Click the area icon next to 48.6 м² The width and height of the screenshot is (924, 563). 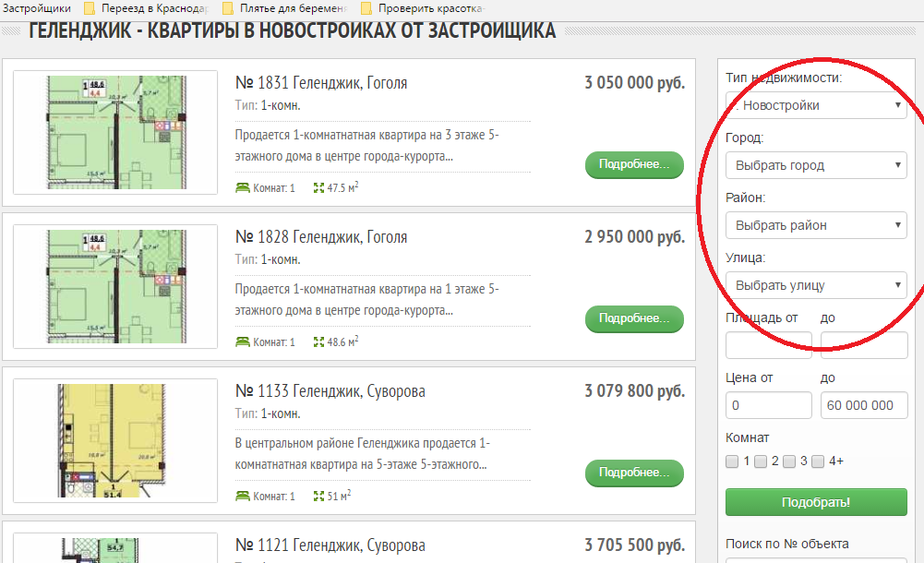pyautogui.click(x=318, y=342)
